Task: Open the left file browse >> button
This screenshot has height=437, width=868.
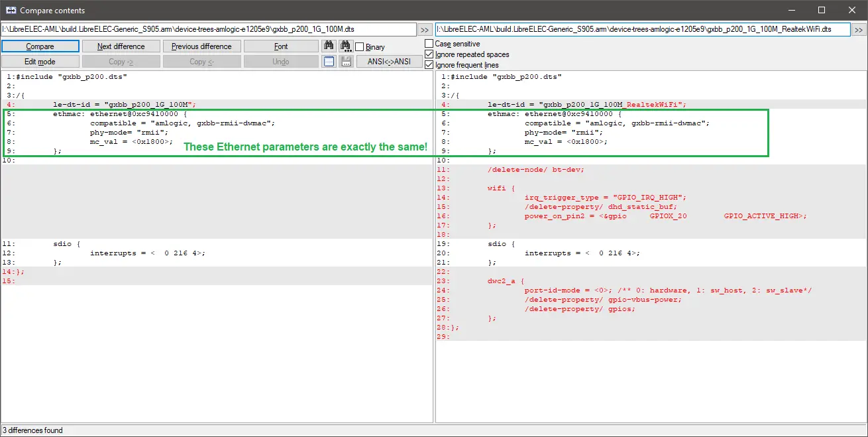Action: 425,30
